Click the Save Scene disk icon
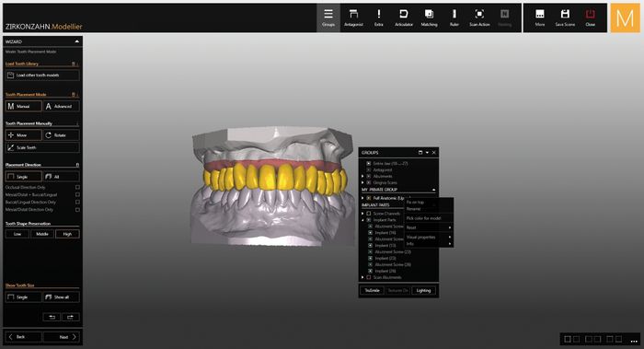The height and width of the screenshot is (349, 644). coord(565,18)
